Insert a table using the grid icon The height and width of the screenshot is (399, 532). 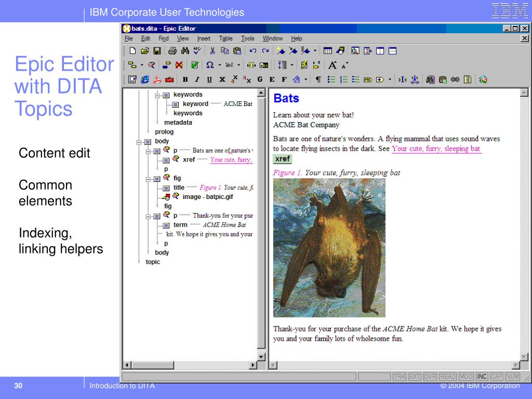pos(328,51)
